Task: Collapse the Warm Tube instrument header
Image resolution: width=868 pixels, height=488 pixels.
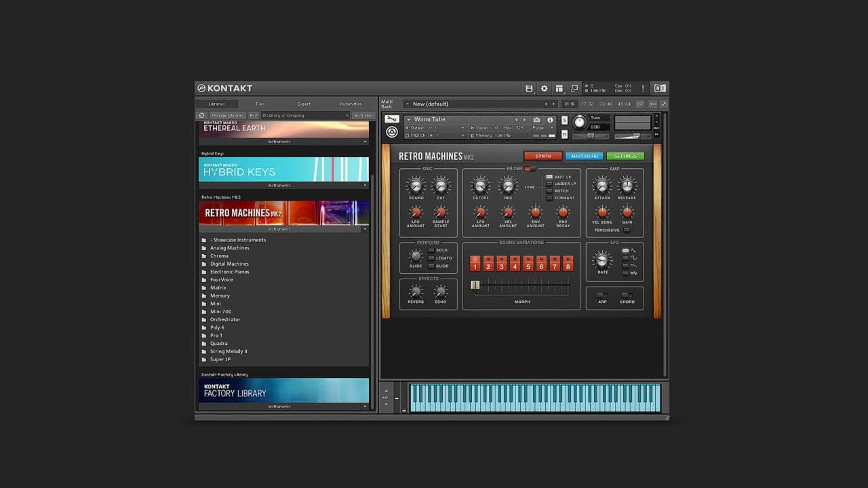Action: pyautogui.click(x=409, y=119)
